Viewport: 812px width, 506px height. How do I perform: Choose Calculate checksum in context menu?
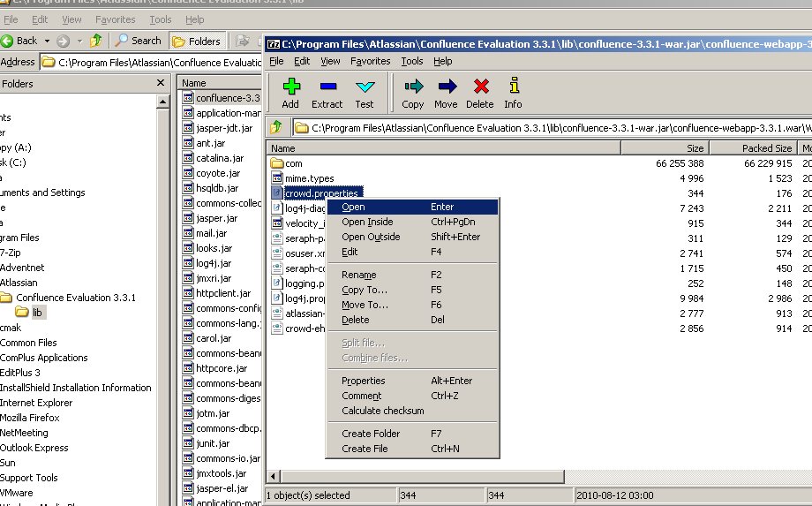pos(413,411)
